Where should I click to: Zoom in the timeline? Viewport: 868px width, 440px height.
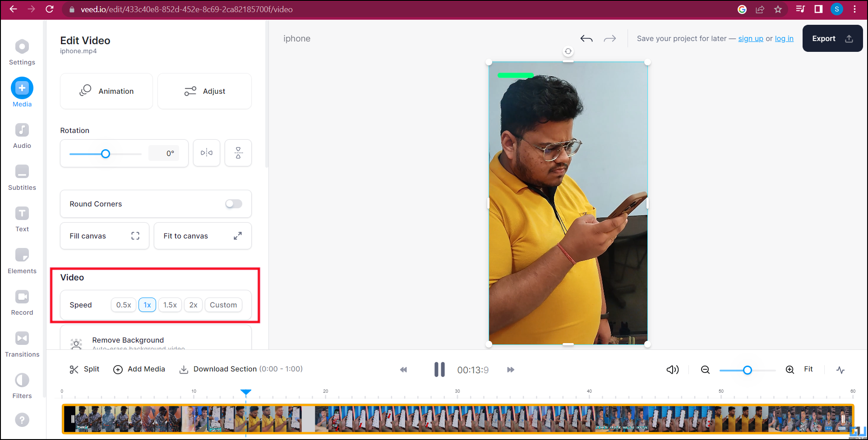point(790,370)
